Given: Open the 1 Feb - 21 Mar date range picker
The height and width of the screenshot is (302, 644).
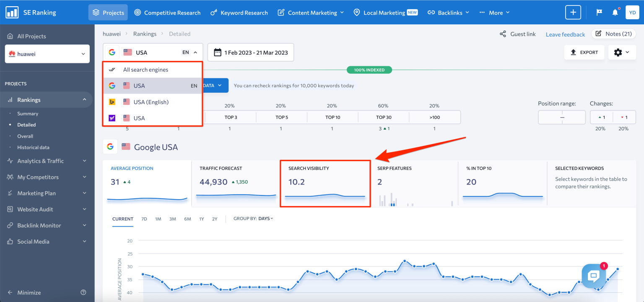Looking at the screenshot, I should coord(250,52).
